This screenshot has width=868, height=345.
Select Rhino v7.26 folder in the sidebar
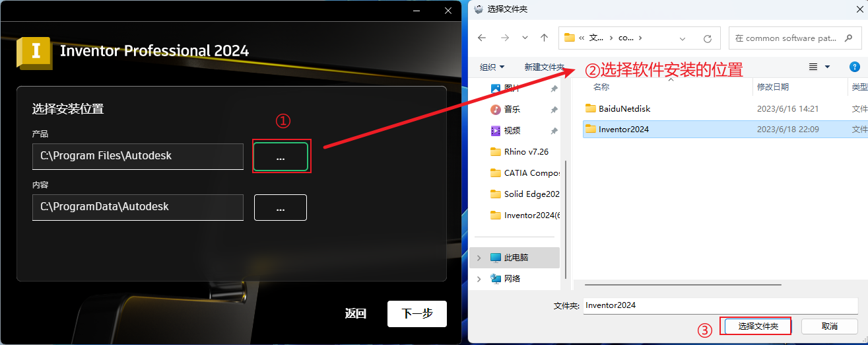(x=525, y=151)
